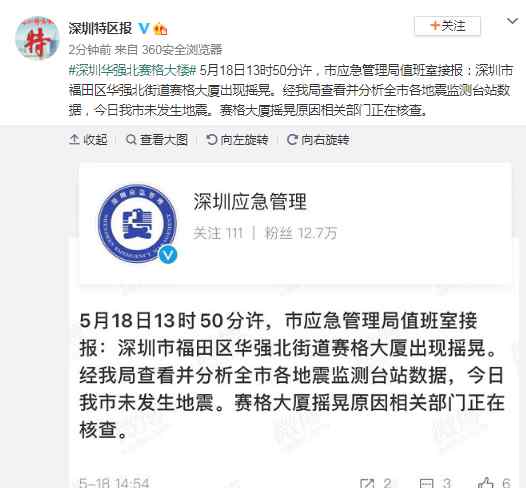Click the verified badge on 深圳应急管理 logo
The height and width of the screenshot is (488, 526).
tap(167, 255)
